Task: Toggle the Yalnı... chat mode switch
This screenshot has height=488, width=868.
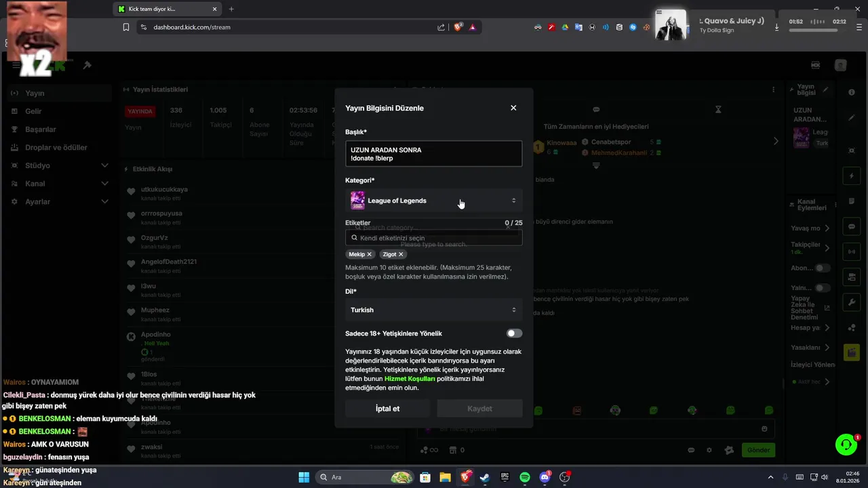Action: click(x=823, y=288)
